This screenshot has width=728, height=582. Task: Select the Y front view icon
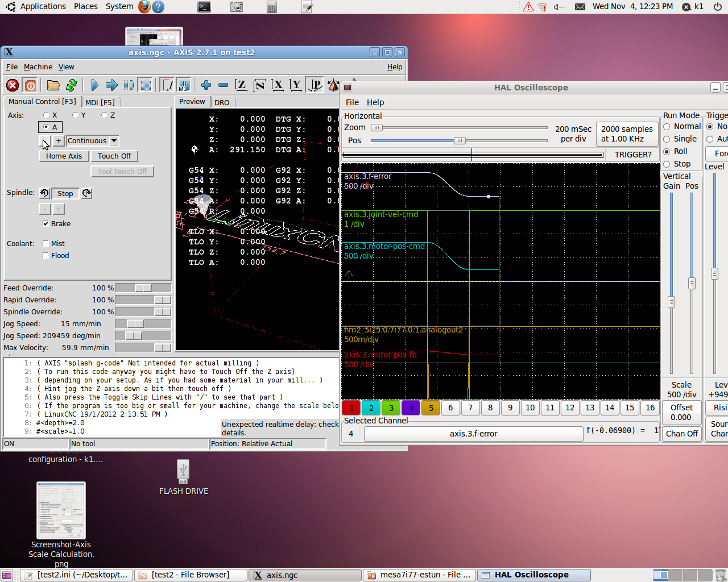coord(296,85)
